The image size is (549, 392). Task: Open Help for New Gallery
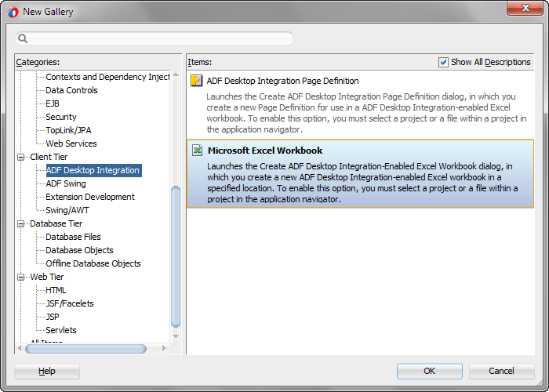[47, 371]
